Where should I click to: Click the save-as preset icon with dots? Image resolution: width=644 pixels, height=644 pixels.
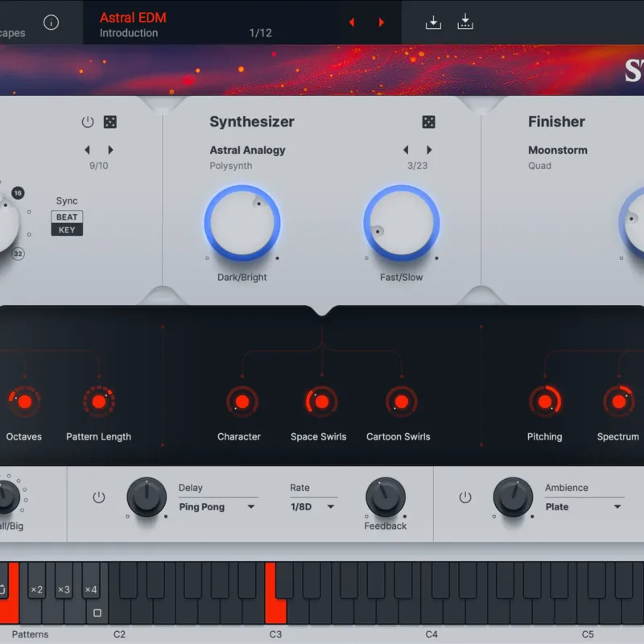click(465, 22)
